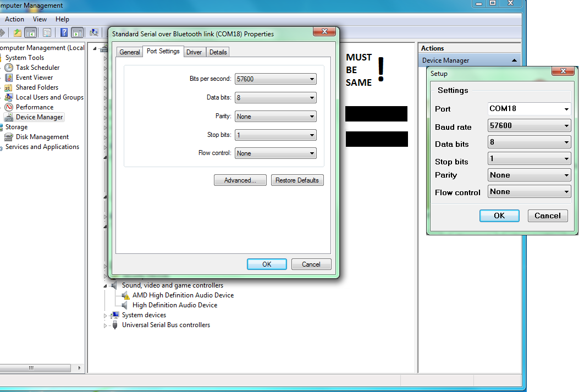579x392 pixels.
Task: Click Scan for hardware changes icon
Action: (x=94, y=33)
